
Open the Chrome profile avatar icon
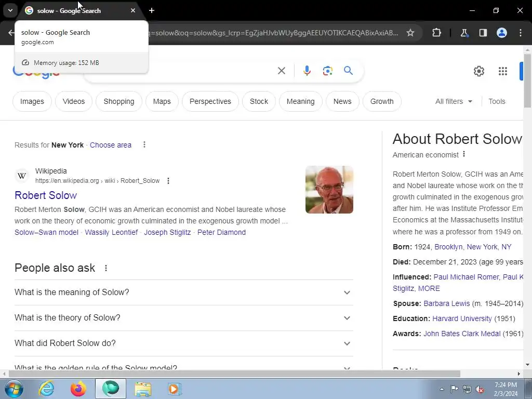point(502,33)
